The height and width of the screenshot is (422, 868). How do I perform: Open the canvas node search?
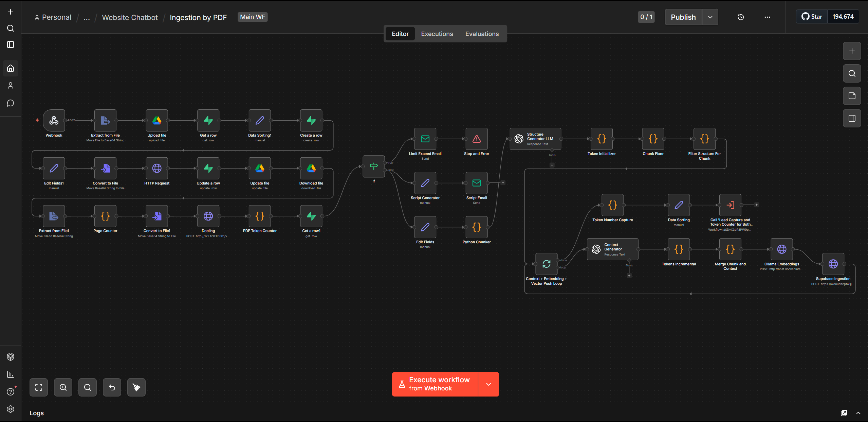click(x=852, y=73)
